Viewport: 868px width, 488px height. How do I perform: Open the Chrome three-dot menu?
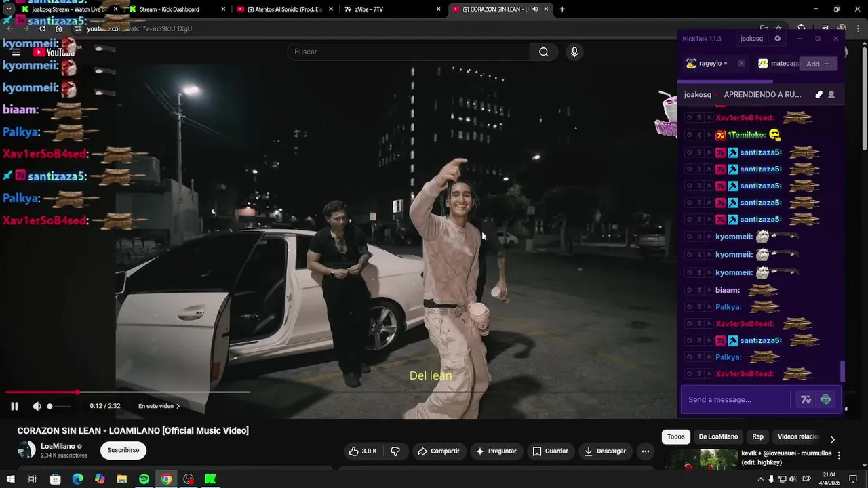click(x=858, y=28)
